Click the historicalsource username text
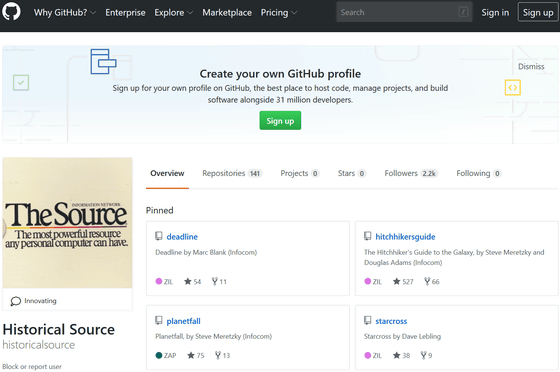This screenshot has height=372, width=560. [x=39, y=345]
